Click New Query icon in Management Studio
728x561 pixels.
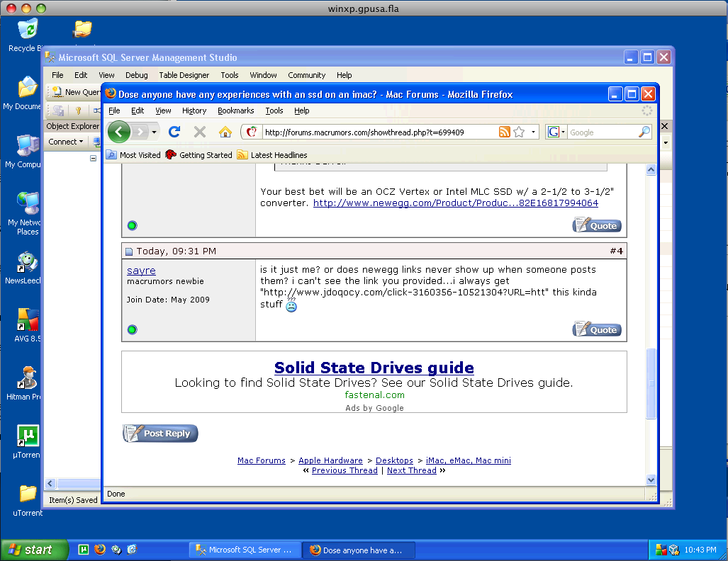click(x=57, y=92)
